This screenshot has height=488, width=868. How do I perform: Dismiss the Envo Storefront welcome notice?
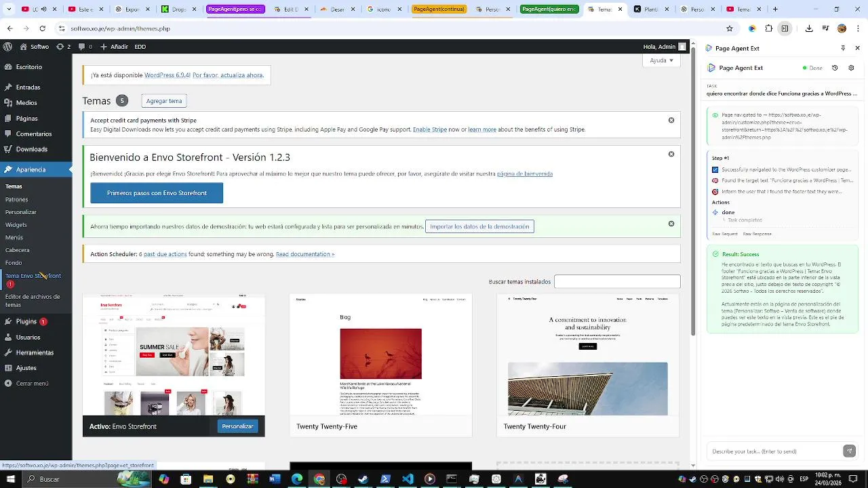(671, 155)
